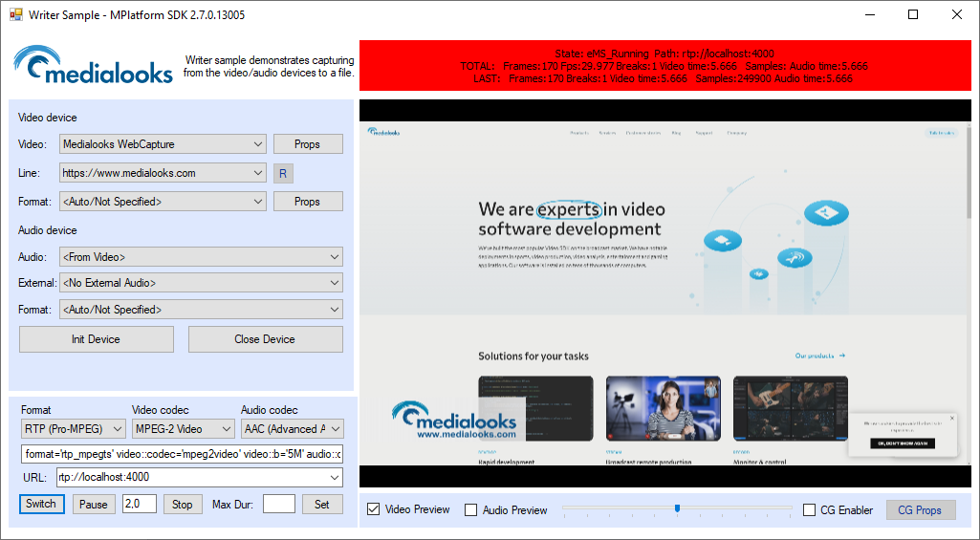
Task: Toggle the Video Preview checkbox
Action: point(373,509)
